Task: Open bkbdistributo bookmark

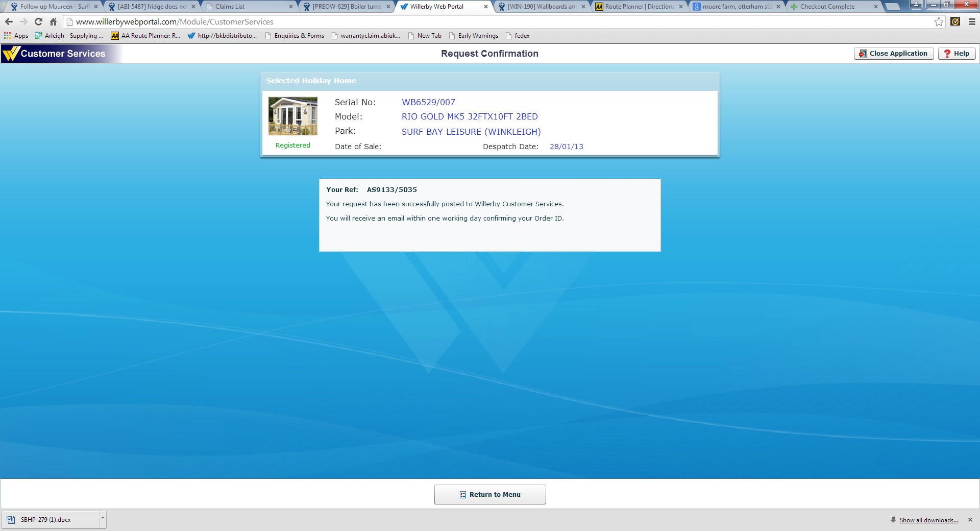Action: [x=223, y=36]
